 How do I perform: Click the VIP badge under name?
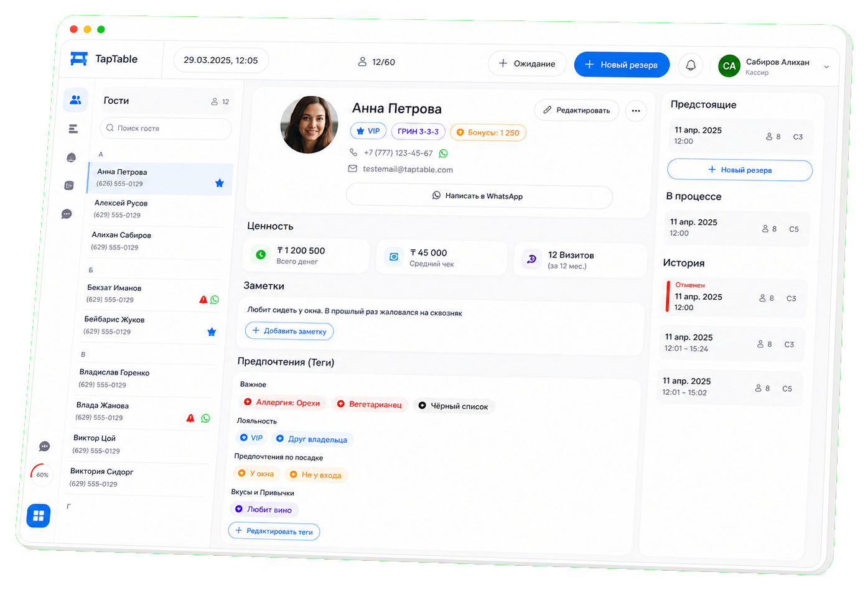(x=368, y=131)
